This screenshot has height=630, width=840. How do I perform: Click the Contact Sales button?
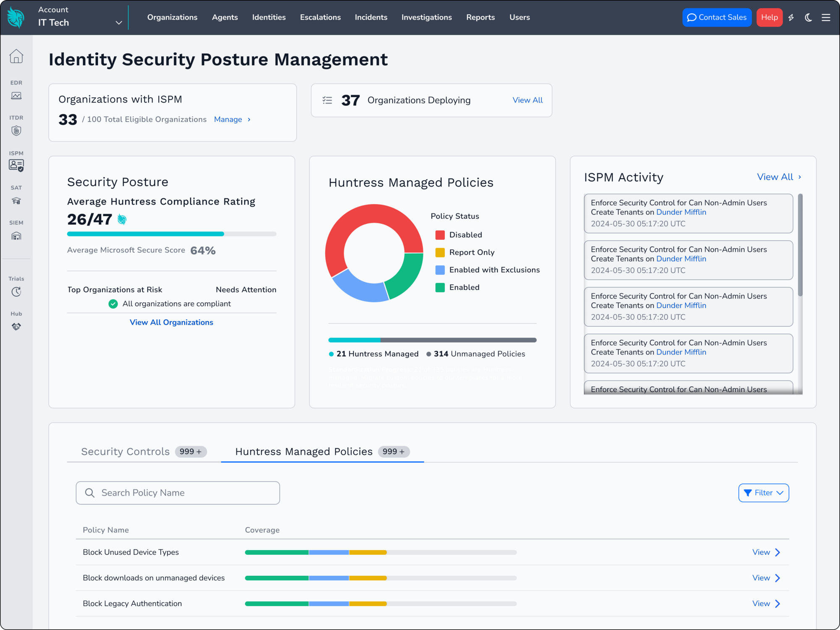pos(717,18)
